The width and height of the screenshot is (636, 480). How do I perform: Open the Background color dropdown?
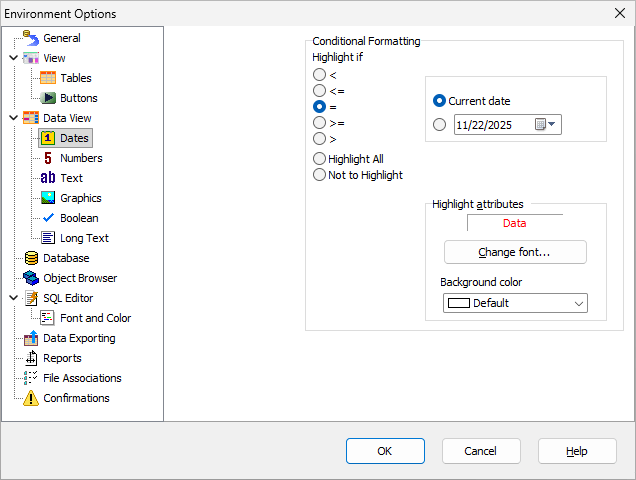578,303
